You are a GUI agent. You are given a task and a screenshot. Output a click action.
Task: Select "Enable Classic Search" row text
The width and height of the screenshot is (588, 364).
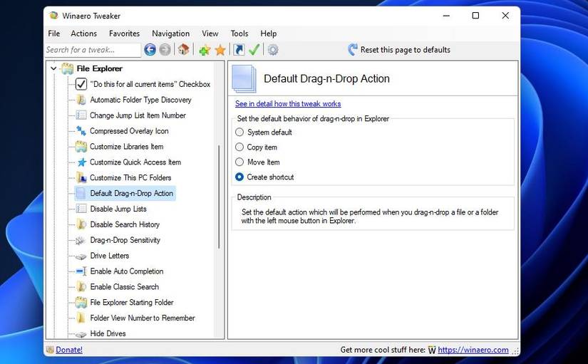125,287
